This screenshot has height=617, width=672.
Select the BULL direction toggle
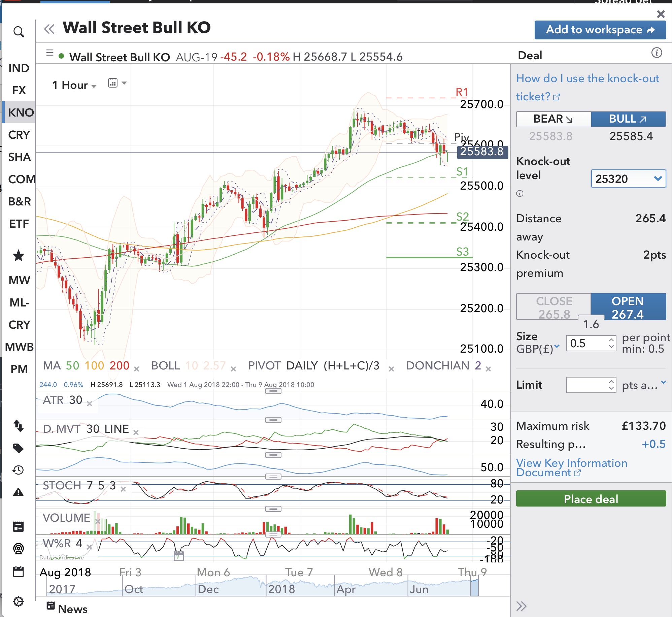tap(628, 119)
